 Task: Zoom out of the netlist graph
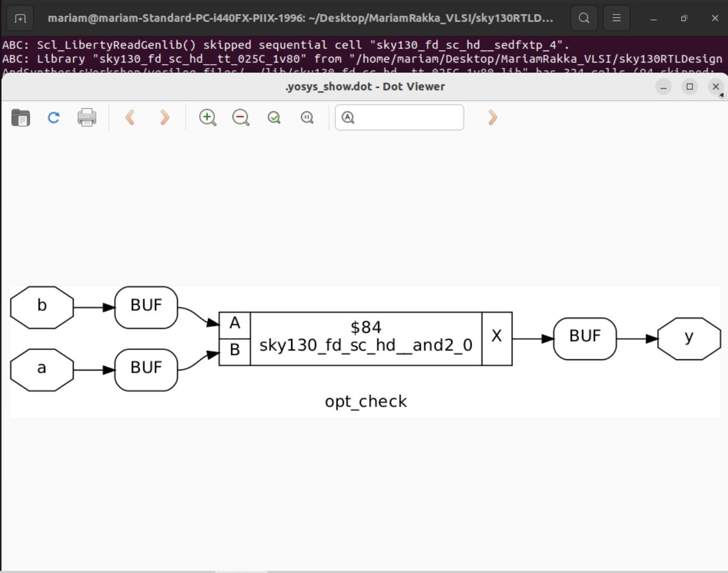241,117
